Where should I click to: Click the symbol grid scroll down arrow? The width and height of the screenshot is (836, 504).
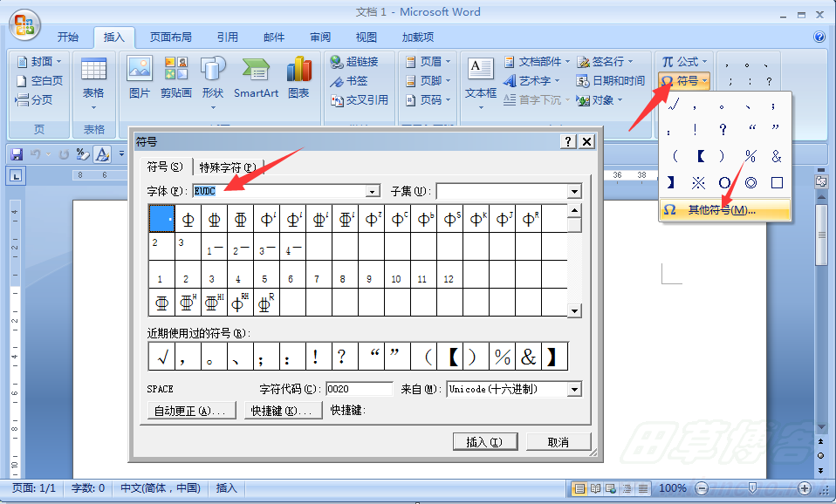click(574, 310)
